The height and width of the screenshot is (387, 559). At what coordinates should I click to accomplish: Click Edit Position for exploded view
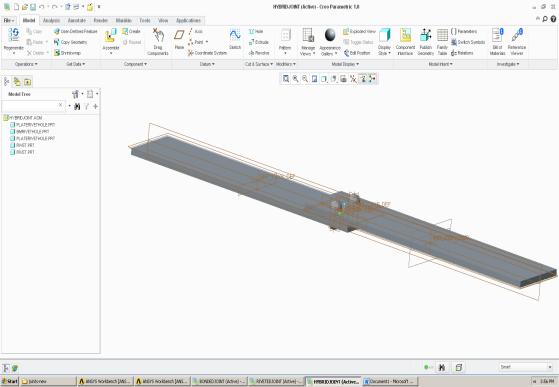coord(357,53)
